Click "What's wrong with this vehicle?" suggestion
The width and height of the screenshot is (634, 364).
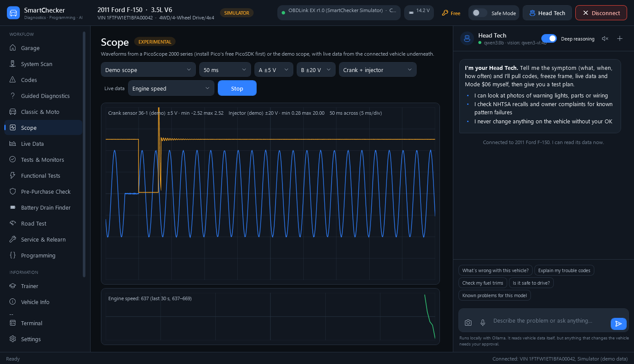(x=496, y=270)
